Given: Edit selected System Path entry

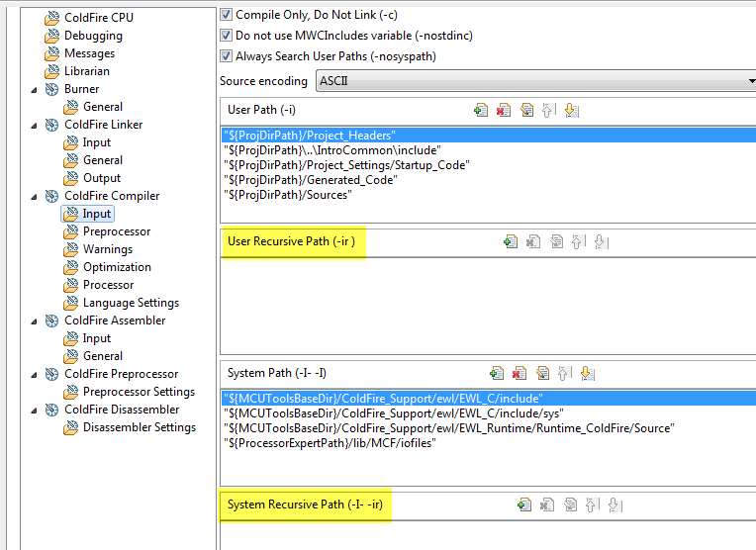Looking at the screenshot, I should (543, 373).
